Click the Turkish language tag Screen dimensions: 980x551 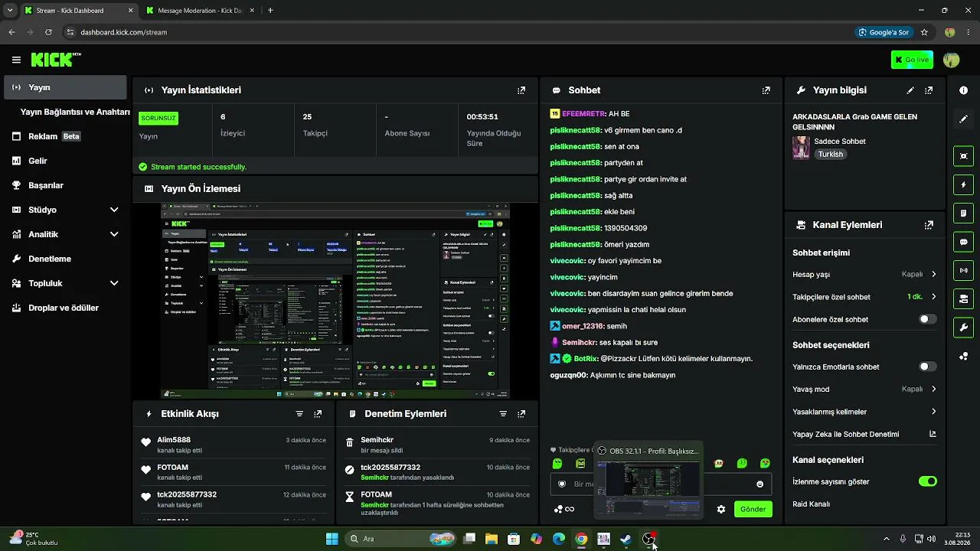point(830,155)
